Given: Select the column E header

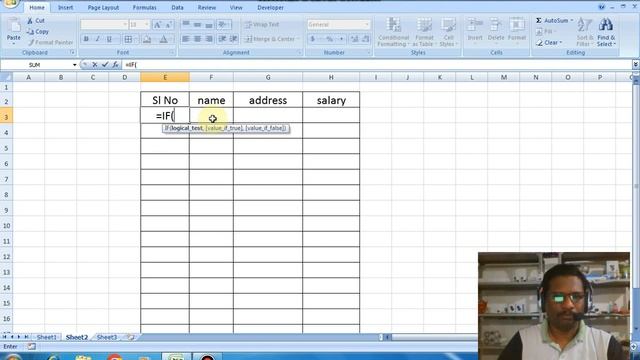Looking at the screenshot, I should click(x=165, y=77).
